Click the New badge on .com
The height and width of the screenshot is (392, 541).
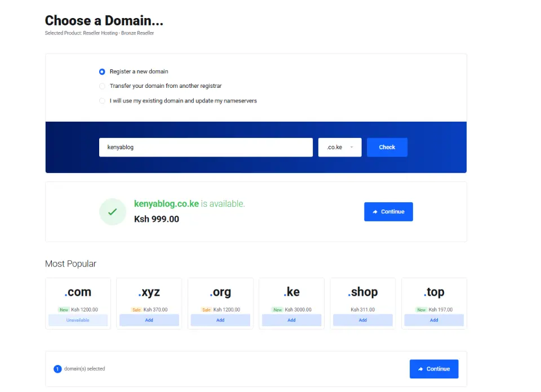[x=64, y=310]
